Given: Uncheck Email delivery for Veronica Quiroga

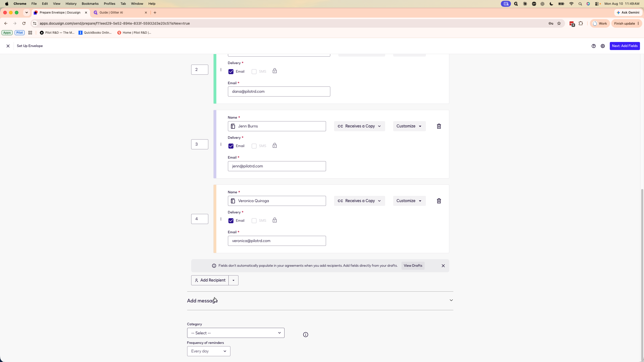Looking at the screenshot, I should (x=231, y=221).
